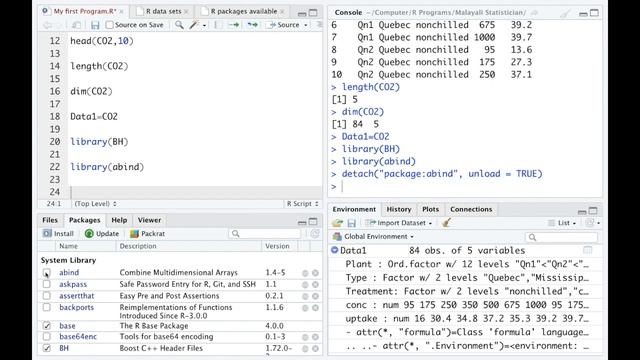Focus the Environment search field
The height and width of the screenshot is (360, 640).
[561, 237]
